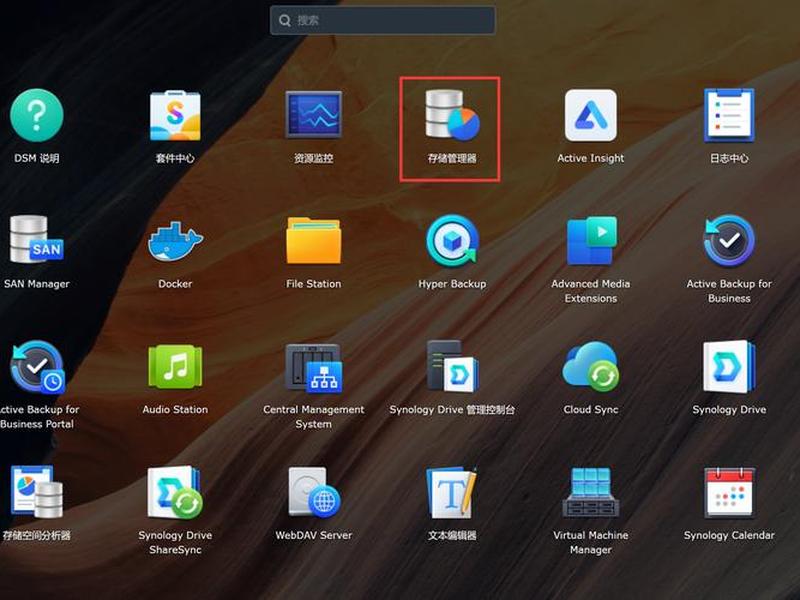
Task: Open WebDAV Server
Action: coord(313,491)
